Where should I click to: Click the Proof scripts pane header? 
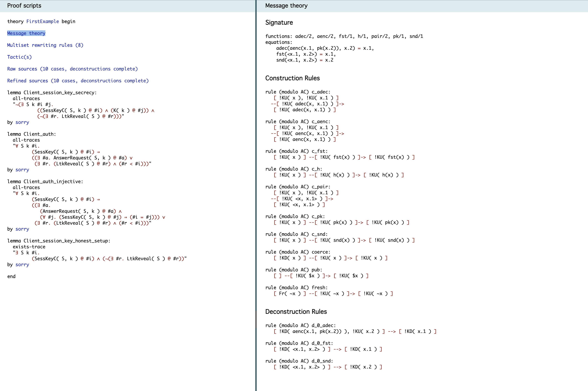(x=24, y=5)
